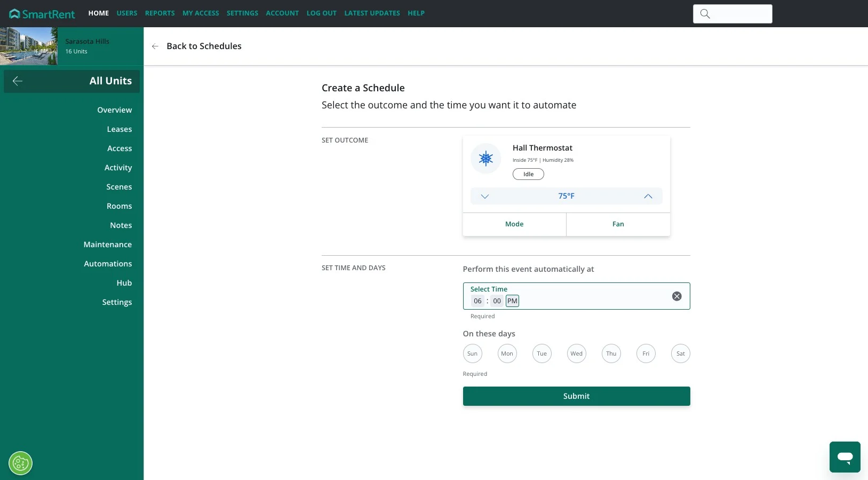
Task: Click LOG OUT in top navigation
Action: [x=322, y=13]
